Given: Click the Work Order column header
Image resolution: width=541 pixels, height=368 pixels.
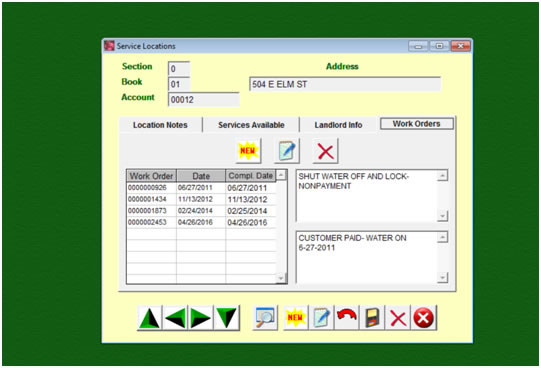Looking at the screenshot, I should click(x=151, y=176).
